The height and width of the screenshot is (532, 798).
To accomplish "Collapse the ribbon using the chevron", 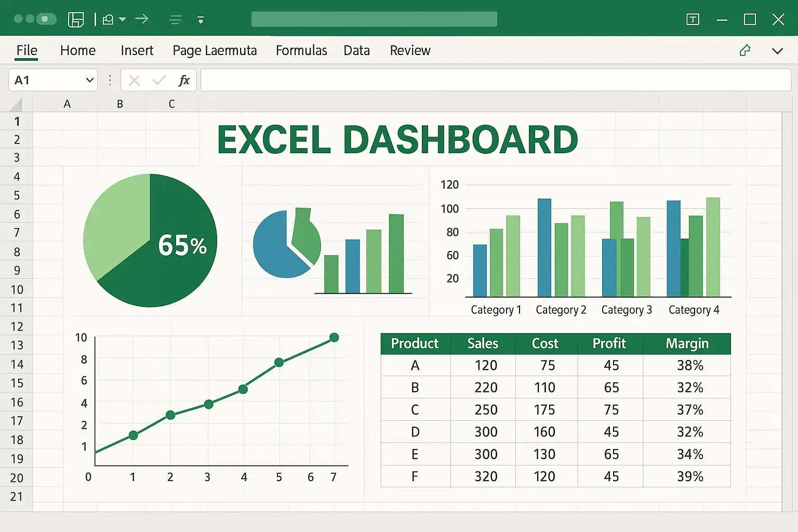I will [x=777, y=51].
